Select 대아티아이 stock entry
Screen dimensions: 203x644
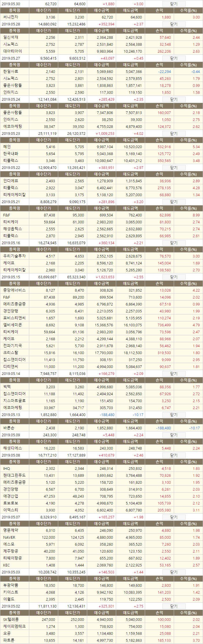point(12,51)
